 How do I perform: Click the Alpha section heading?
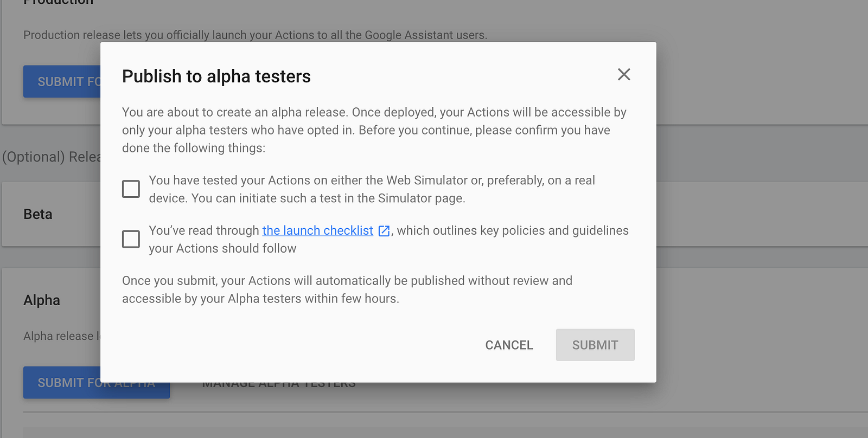[42, 300]
